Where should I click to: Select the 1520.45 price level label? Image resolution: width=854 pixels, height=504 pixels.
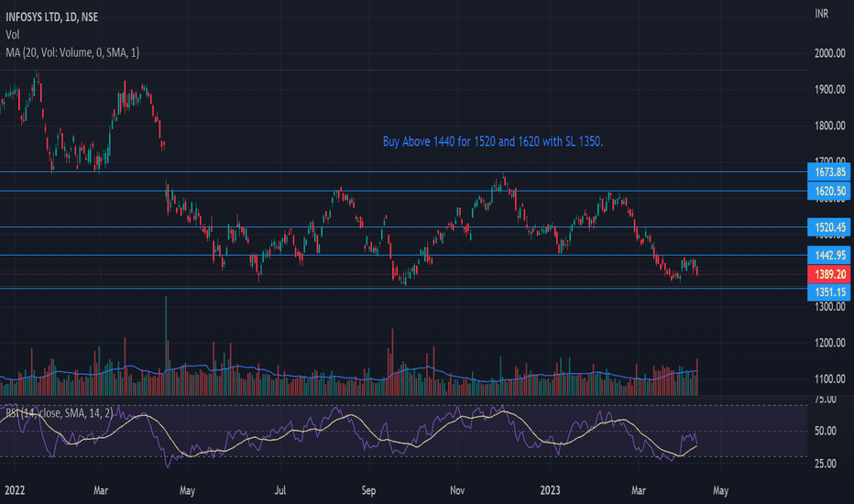click(829, 227)
